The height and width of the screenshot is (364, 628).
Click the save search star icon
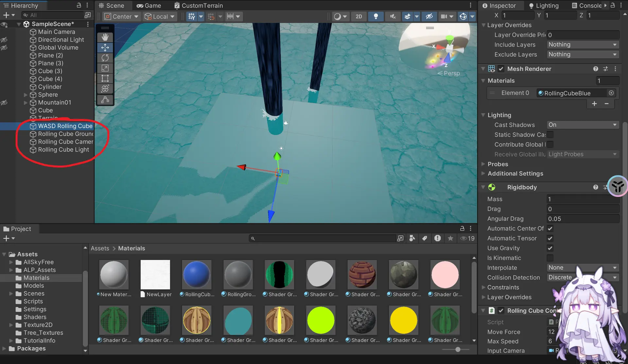(450, 238)
